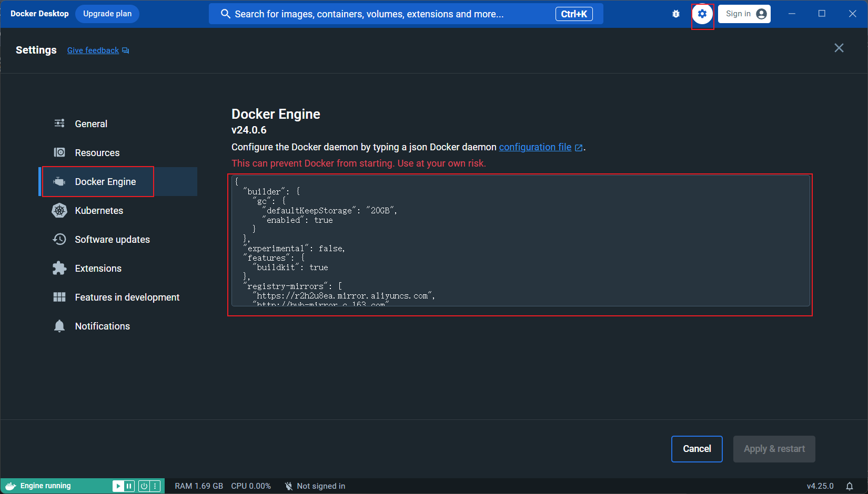Open Features in development section
The width and height of the screenshot is (868, 494).
127,297
